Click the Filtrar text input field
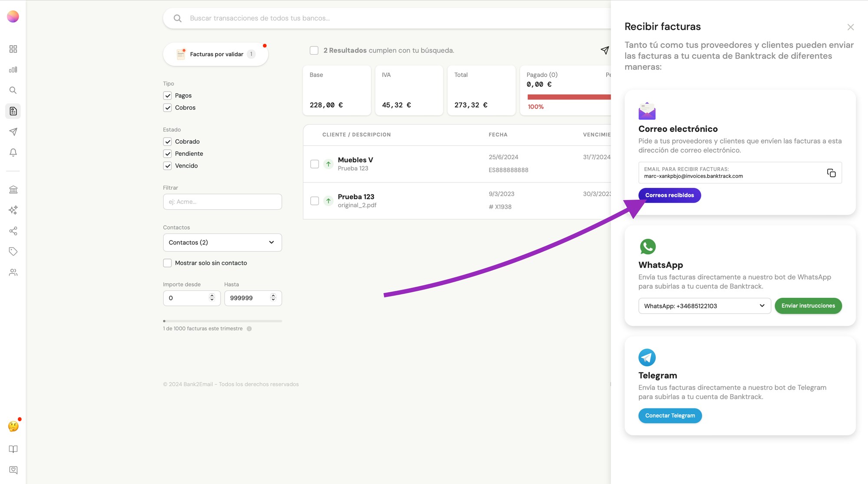Screen dimensions: 868x484 [x=222, y=202]
